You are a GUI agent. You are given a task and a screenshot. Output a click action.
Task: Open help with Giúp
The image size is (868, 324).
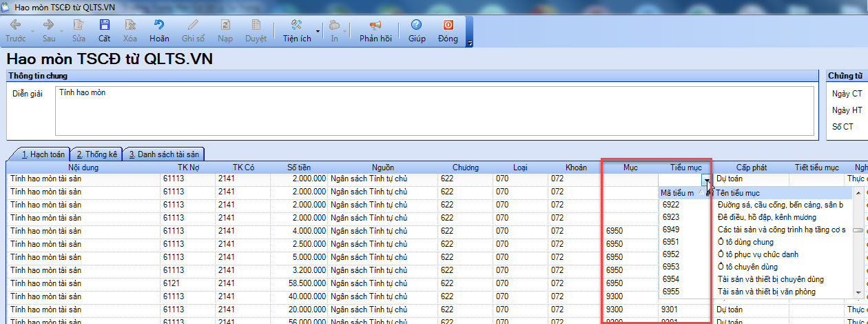[417, 30]
